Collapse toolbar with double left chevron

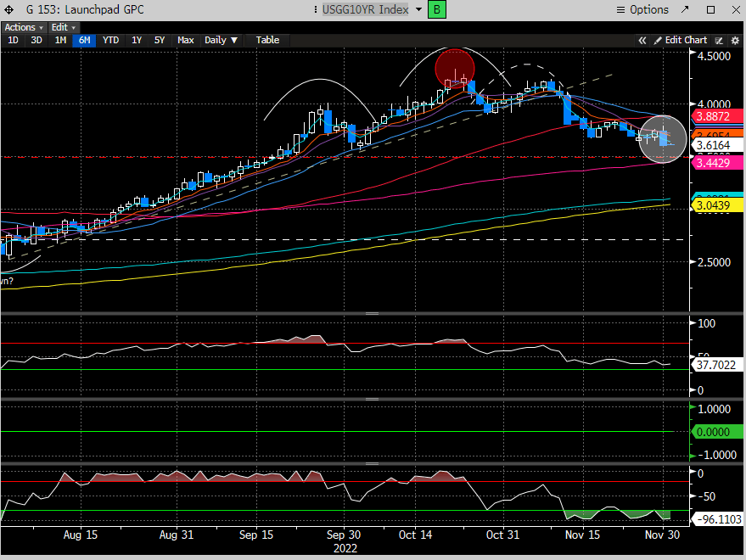point(642,40)
